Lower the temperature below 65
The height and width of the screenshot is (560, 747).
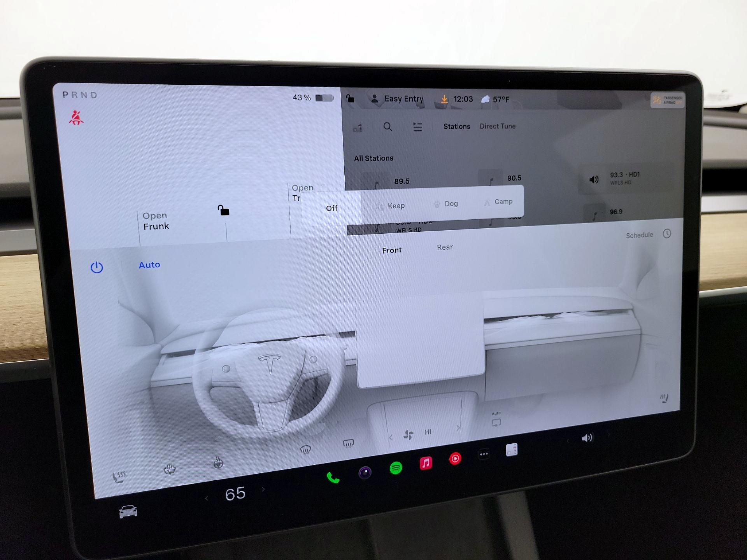coord(207,498)
